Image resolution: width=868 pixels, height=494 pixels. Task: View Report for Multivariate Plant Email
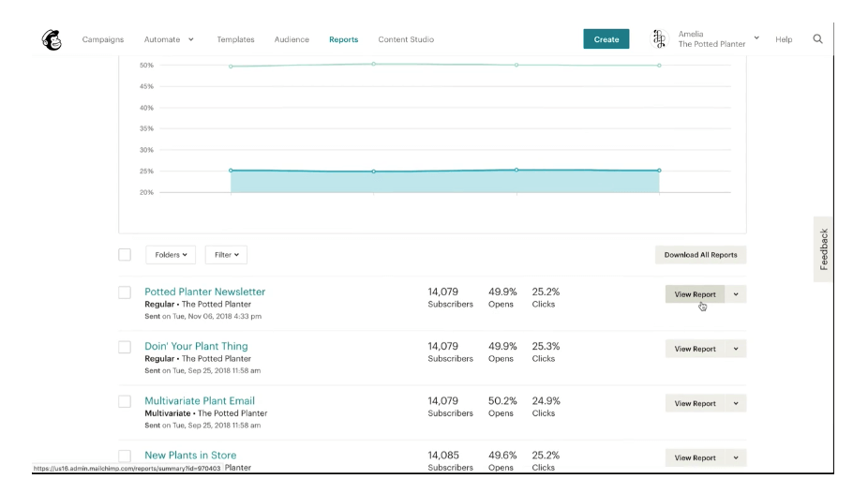point(695,403)
